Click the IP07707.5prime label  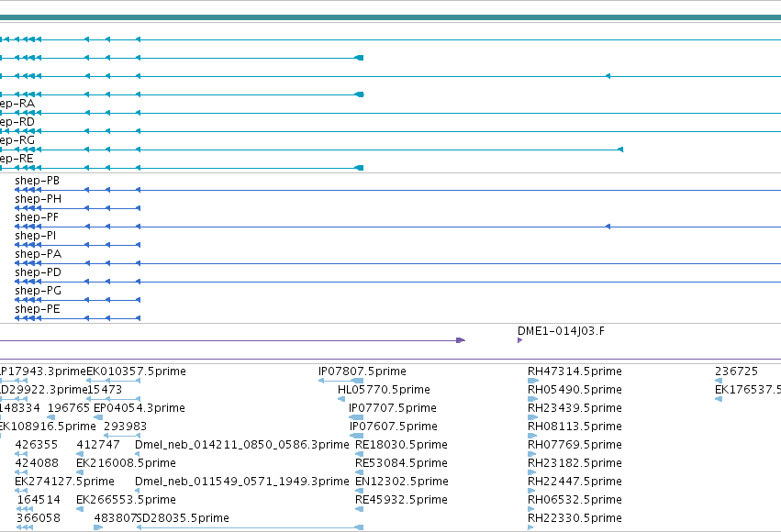pyautogui.click(x=393, y=408)
